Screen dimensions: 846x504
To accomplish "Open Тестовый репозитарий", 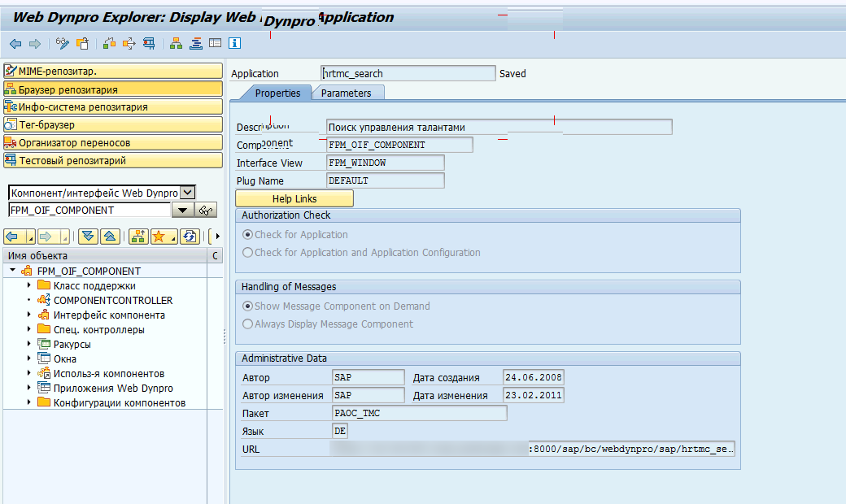I will coord(113,160).
